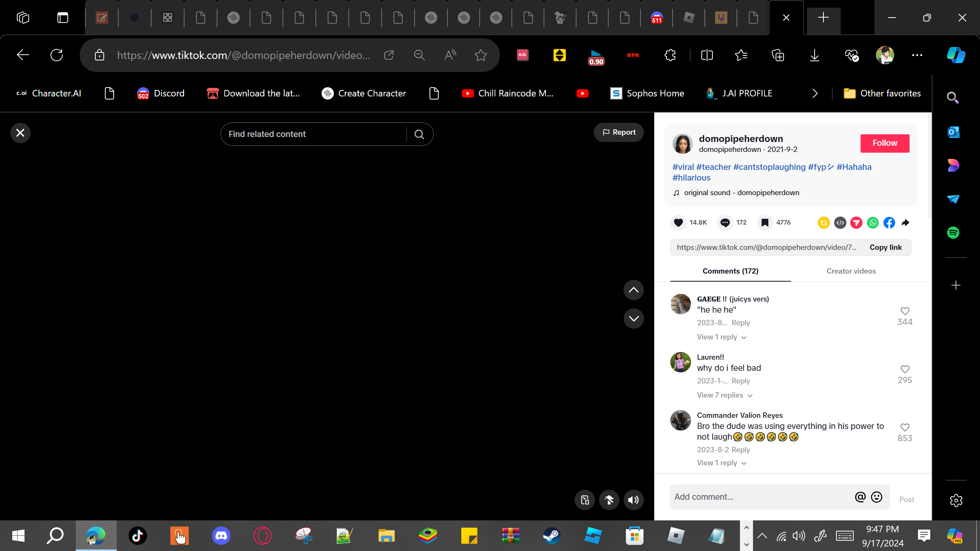
Task: Click the Find related content field
Action: [314, 134]
